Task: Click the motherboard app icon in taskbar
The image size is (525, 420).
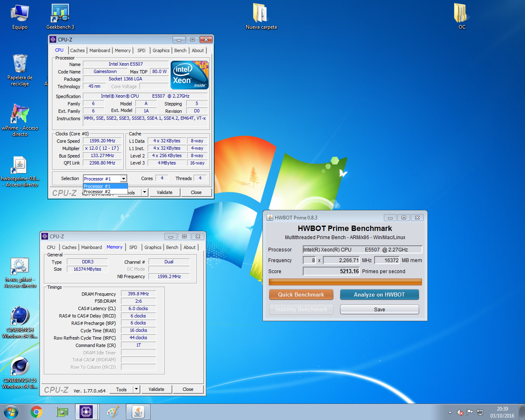Action: pos(62,412)
